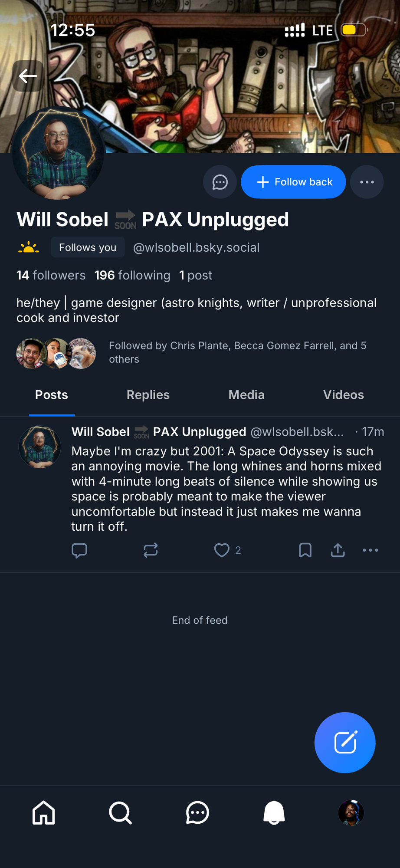Click the Follow back button

click(x=293, y=182)
